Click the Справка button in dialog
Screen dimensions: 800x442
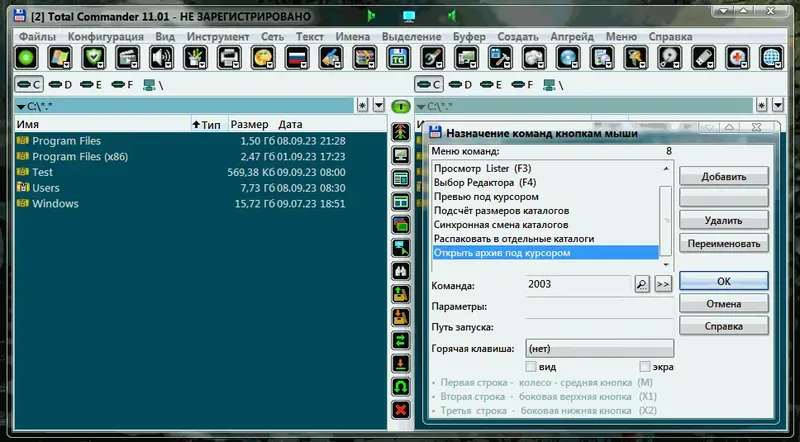point(723,326)
